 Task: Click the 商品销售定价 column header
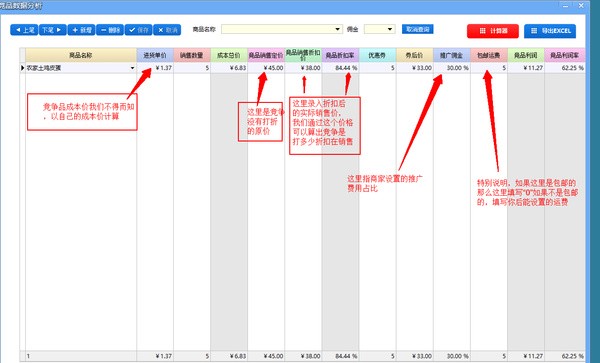[266, 55]
